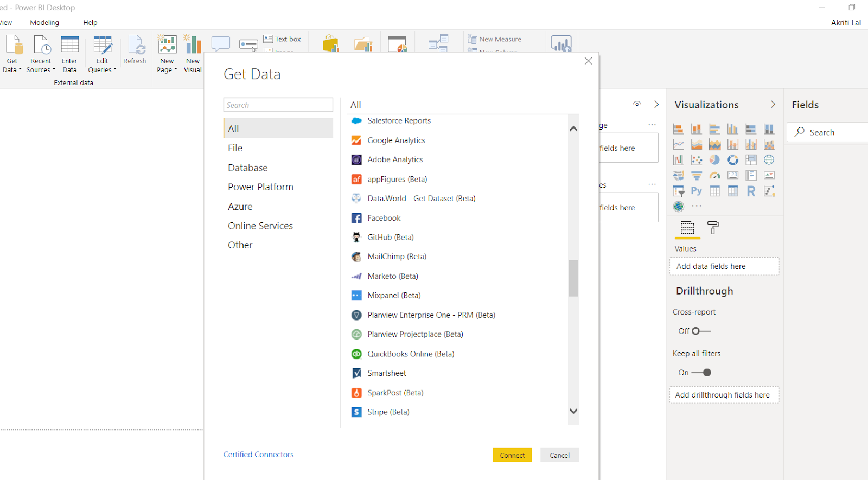Choose the Python visual icon
868x480 pixels.
(x=697, y=191)
